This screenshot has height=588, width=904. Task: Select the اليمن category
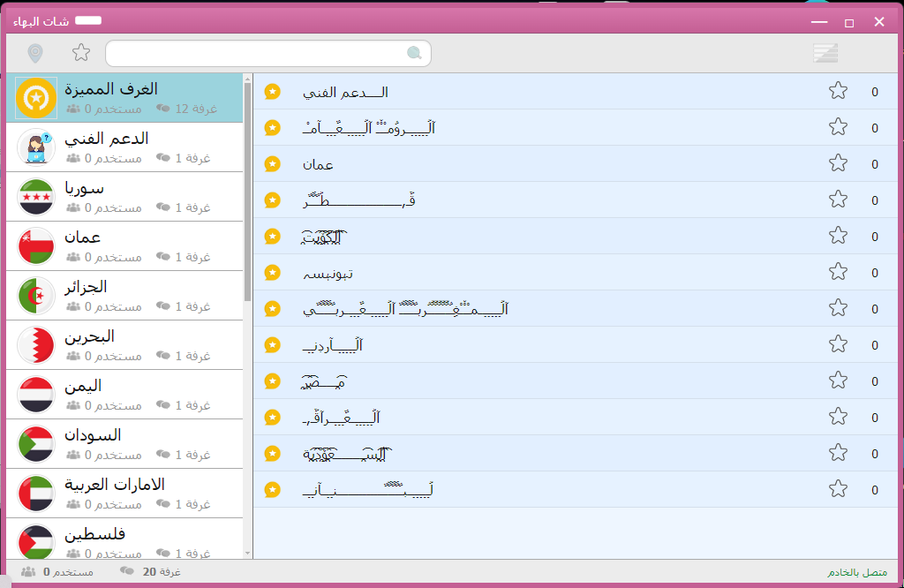[124, 395]
